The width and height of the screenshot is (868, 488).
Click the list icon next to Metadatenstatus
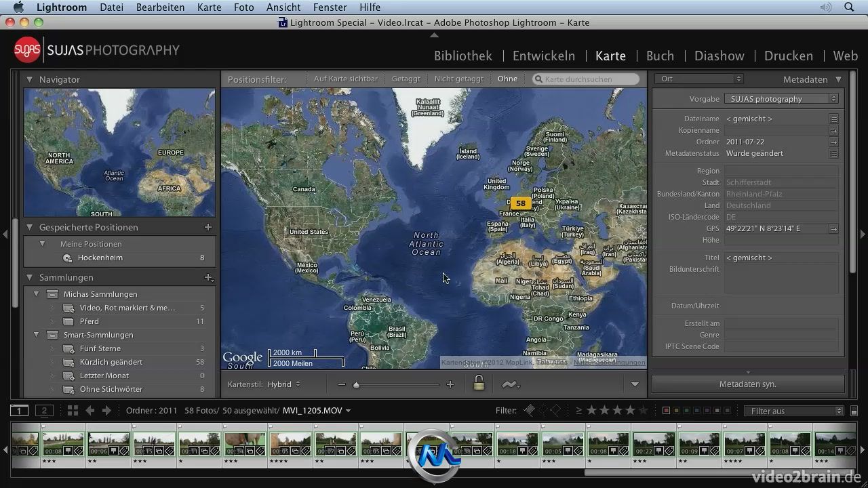833,154
